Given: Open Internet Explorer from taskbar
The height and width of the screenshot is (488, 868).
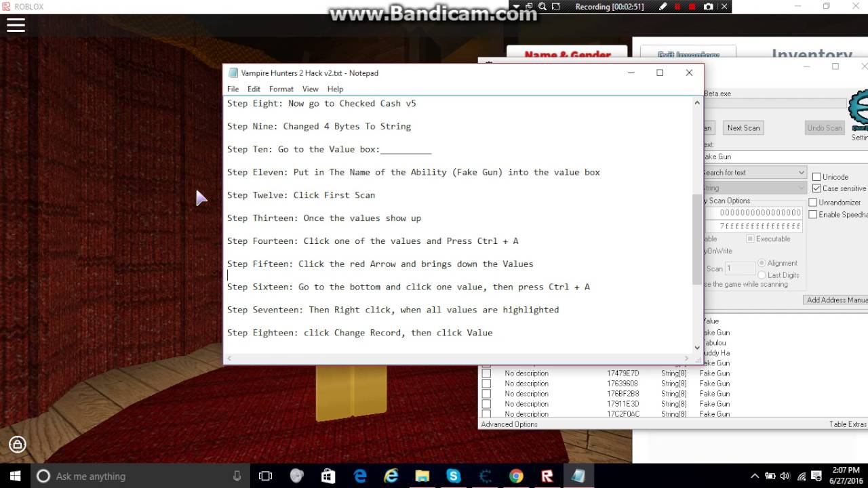Looking at the screenshot, I should (x=391, y=476).
